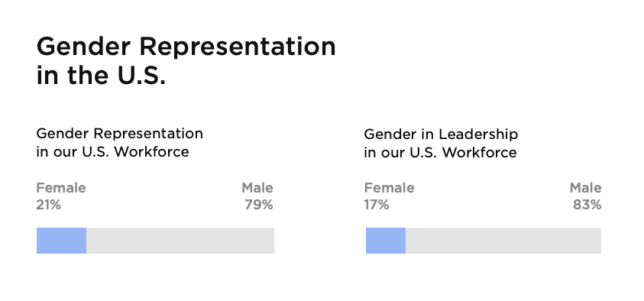Click the Male 79% label
This screenshot has width=644, height=301.
click(257, 196)
